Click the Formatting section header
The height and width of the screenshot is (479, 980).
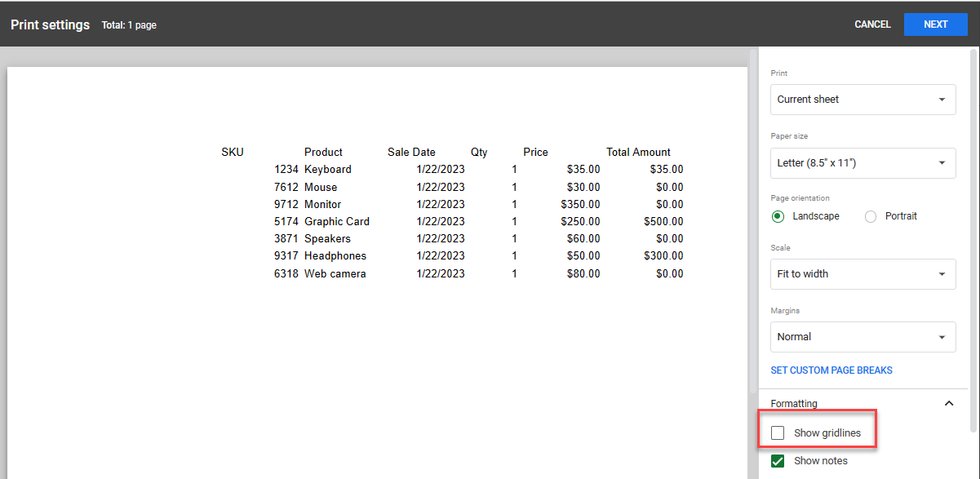tap(794, 403)
